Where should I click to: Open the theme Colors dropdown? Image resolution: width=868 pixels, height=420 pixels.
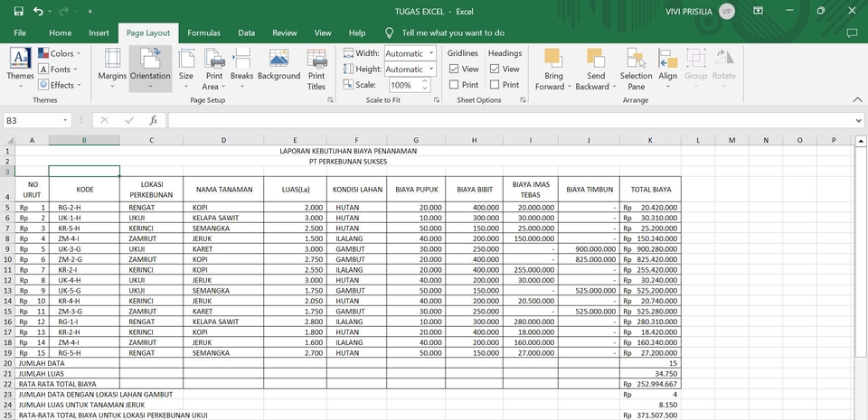pos(60,53)
